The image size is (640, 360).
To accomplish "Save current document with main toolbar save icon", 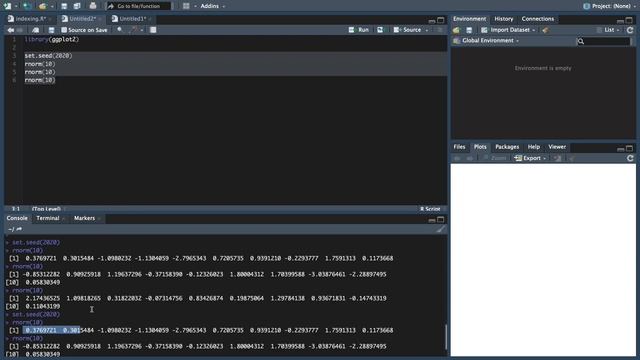I will click(x=64, y=6).
